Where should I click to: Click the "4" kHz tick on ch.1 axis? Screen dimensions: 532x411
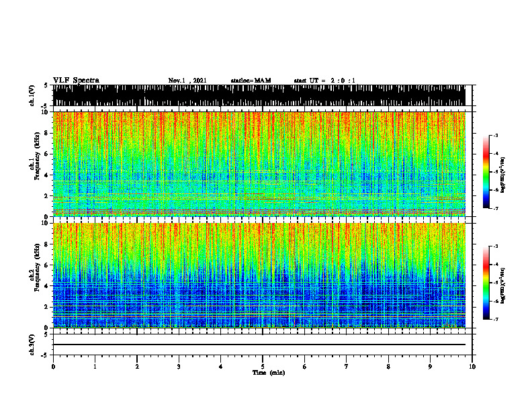pyautogui.click(x=46, y=175)
